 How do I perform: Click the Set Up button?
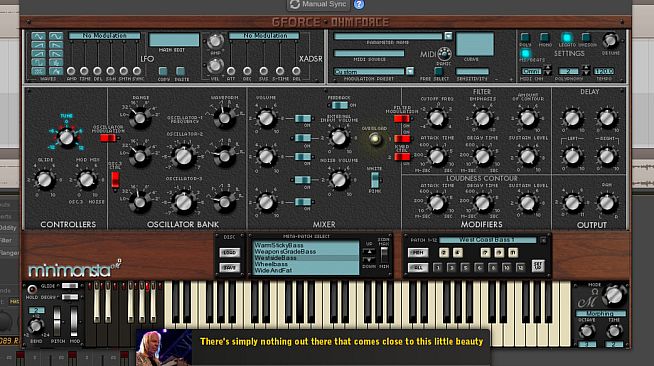point(538,266)
